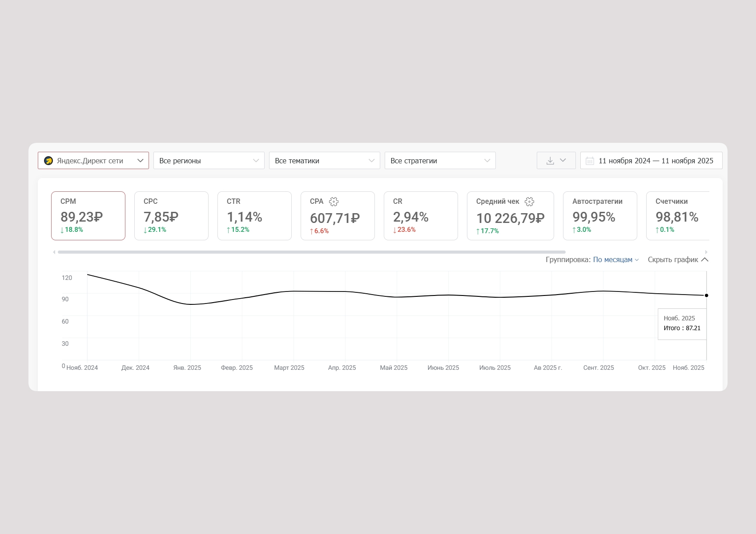
Task: Click Скрыть график link
Action: (673, 259)
